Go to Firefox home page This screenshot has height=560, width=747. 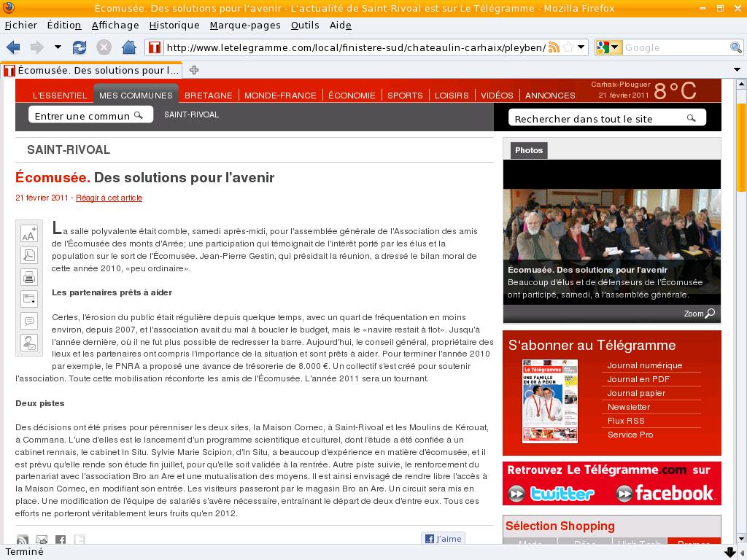pyautogui.click(x=129, y=47)
